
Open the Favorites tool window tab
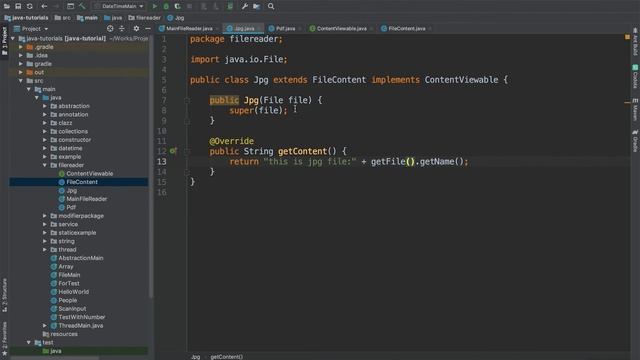(4, 338)
